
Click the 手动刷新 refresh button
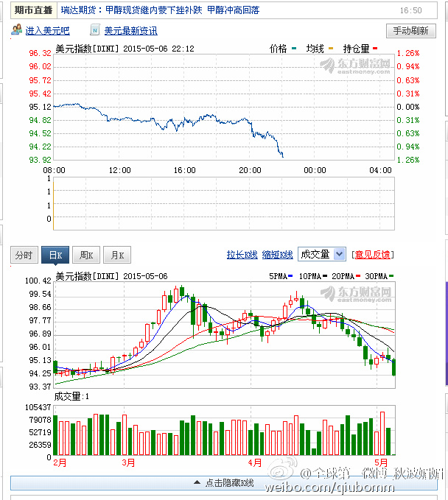[410, 31]
